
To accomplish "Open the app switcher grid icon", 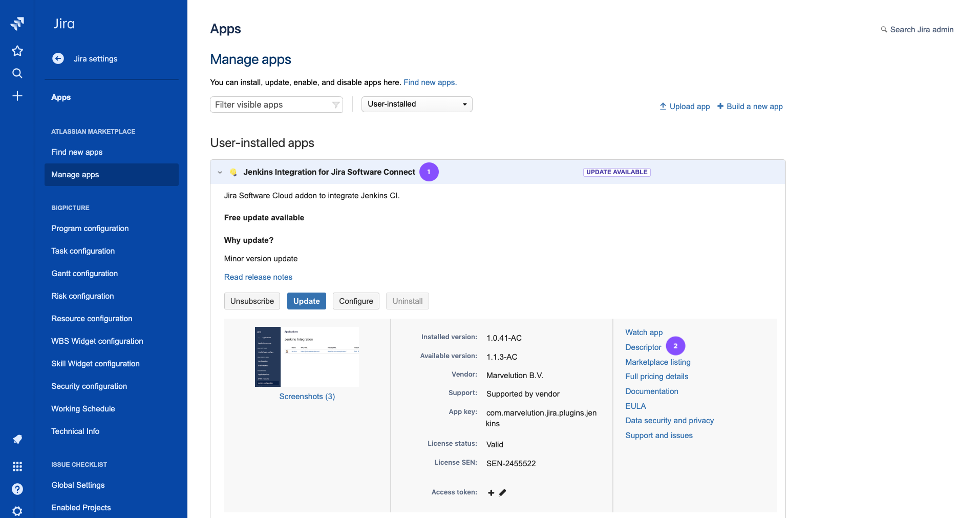I will 17,466.
